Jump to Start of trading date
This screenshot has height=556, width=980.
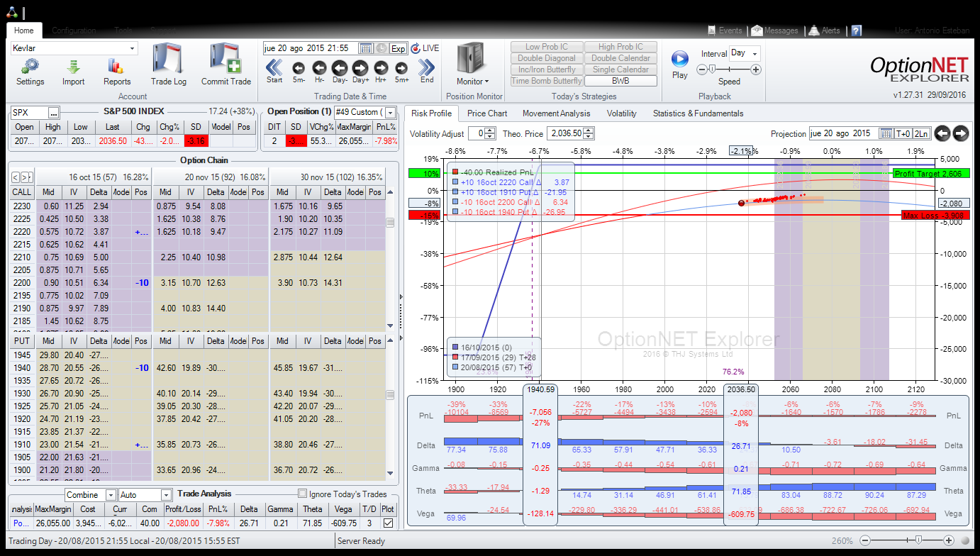point(274,68)
